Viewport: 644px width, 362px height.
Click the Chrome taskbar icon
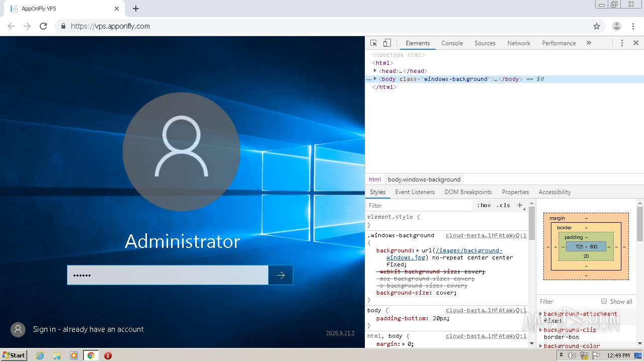point(91,355)
